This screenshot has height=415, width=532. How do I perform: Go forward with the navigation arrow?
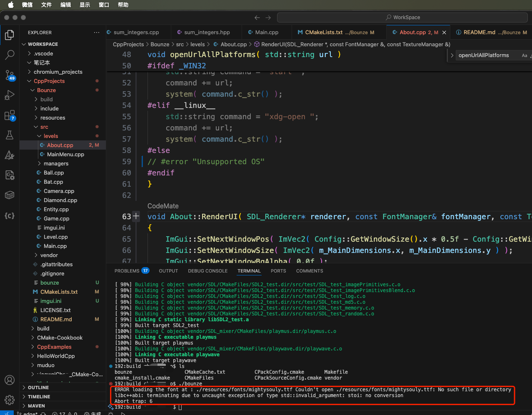click(268, 17)
